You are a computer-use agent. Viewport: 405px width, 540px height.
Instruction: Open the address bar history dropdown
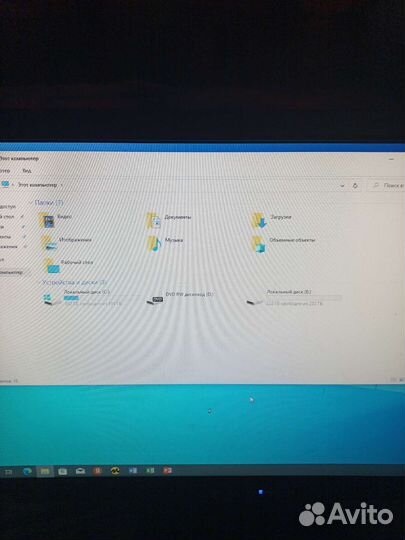pos(342,186)
